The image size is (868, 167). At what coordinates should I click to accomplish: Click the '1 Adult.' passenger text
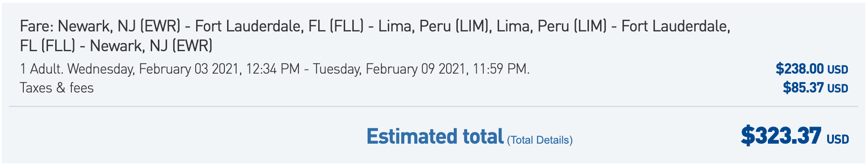(42, 69)
